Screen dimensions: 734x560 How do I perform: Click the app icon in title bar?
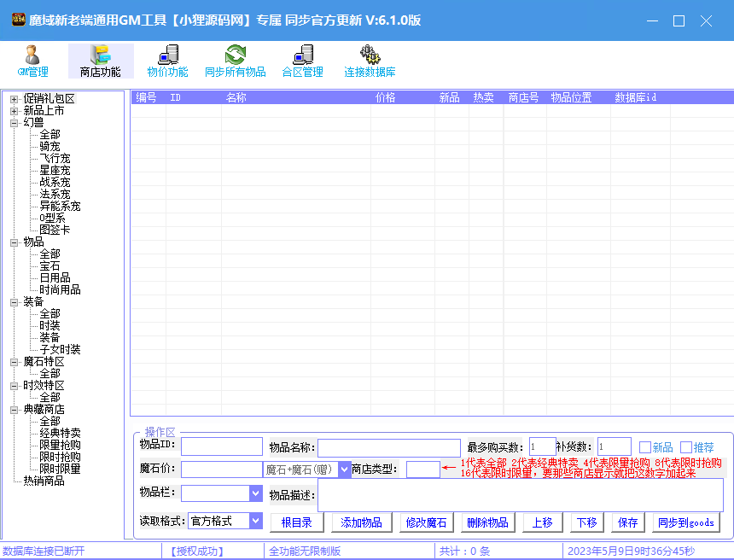[17, 20]
